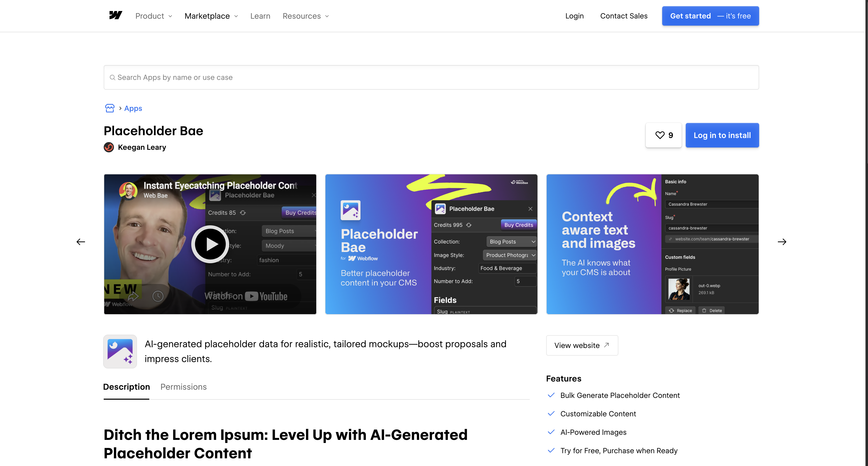Click the Webflow logo icon
This screenshot has height=466, width=868.
[x=115, y=16]
